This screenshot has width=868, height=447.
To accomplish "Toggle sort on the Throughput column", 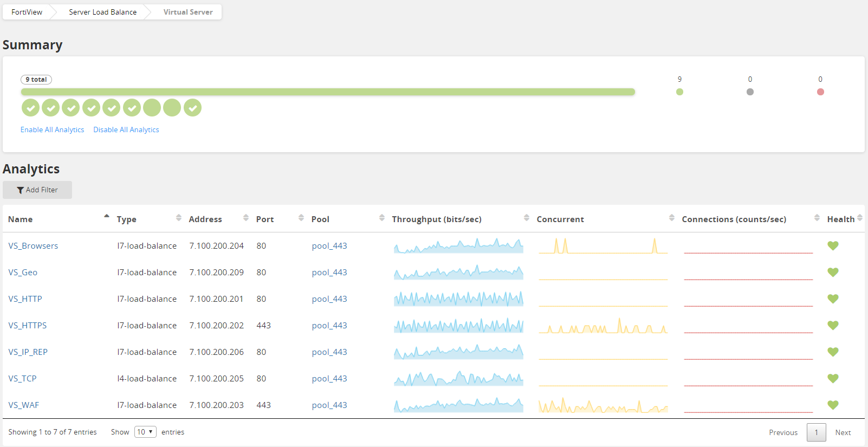I will coord(526,218).
